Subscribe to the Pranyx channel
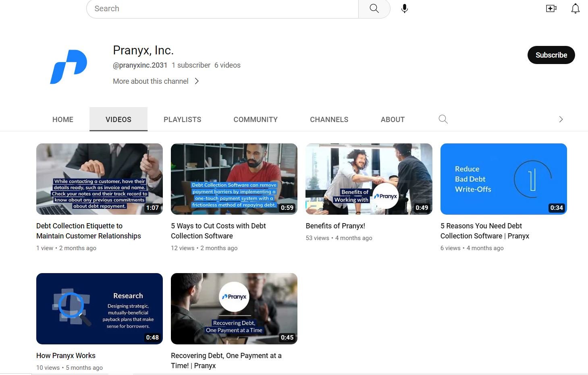The height and width of the screenshot is (375, 588). pos(551,55)
